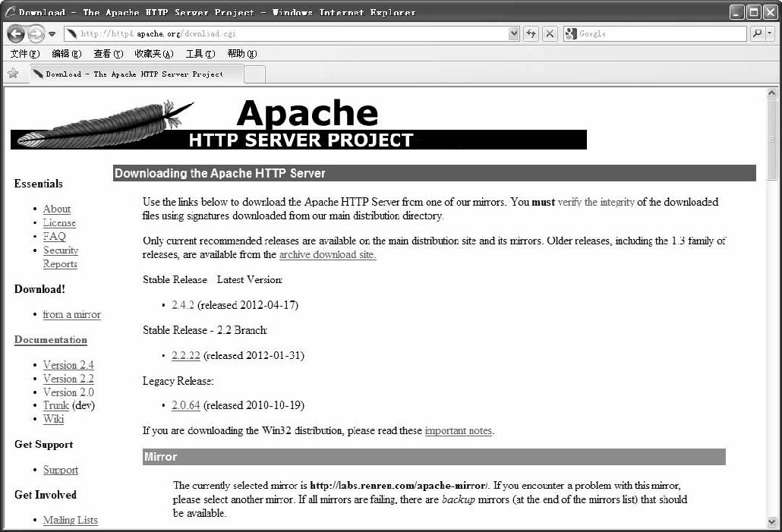Click the magnifier search button
Screen dimensions: 782x532
coord(757,34)
